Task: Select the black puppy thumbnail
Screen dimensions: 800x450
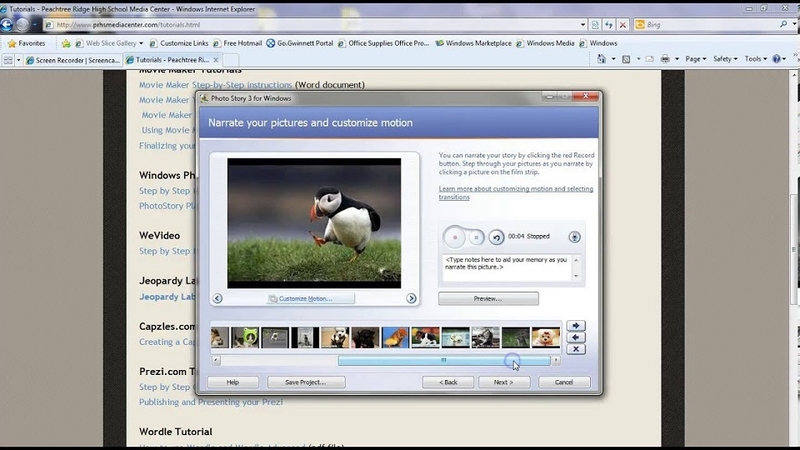Action: [365, 338]
